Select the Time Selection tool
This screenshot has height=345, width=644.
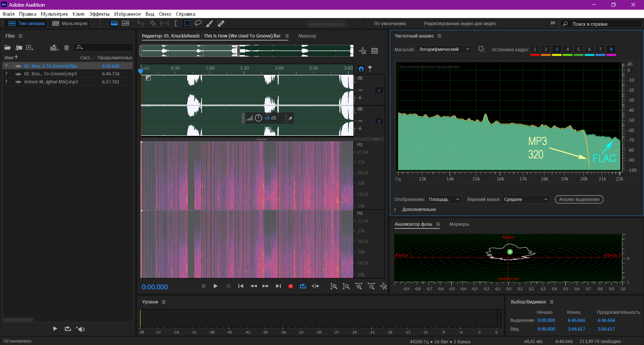pyautogui.click(x=175, y=23)
